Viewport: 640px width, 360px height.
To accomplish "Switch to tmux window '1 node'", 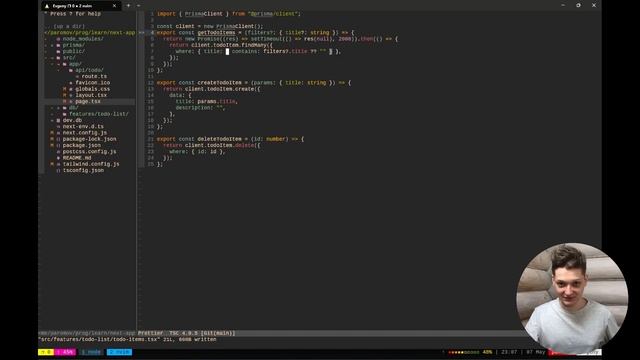I will [x=91, y=352].
